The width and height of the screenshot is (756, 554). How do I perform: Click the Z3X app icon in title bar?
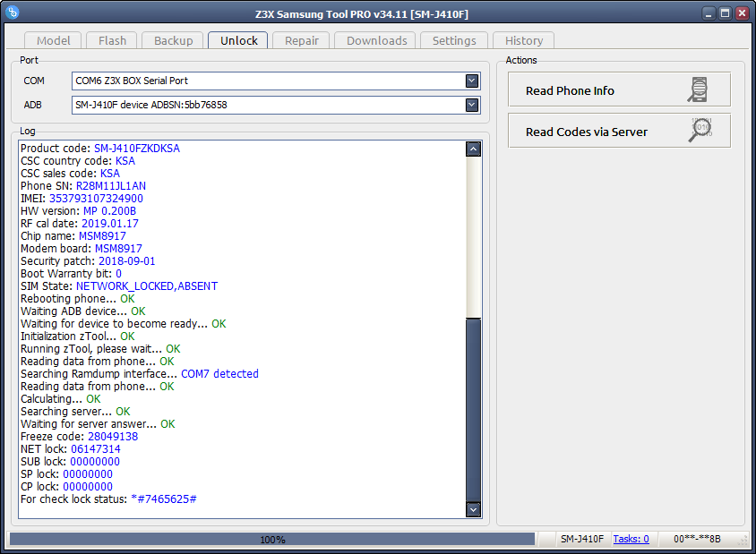(x=13, y=12)
